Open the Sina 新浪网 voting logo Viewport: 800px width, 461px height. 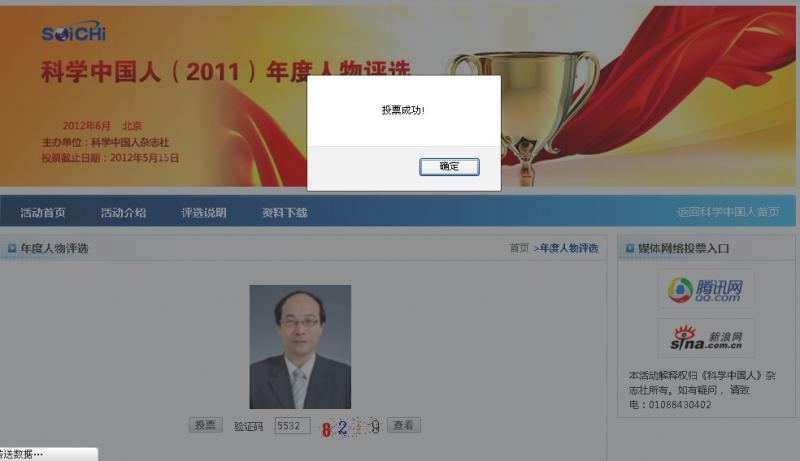(x=706, y=338)
